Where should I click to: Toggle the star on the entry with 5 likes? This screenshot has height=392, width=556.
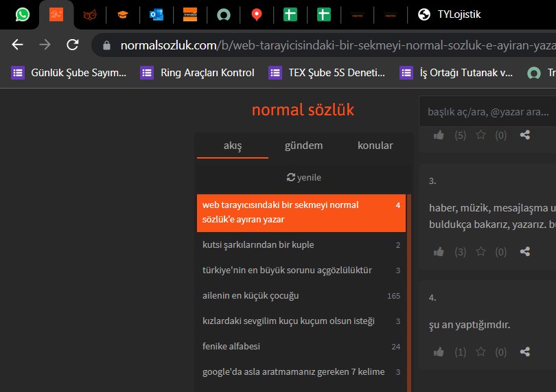[481, 135]
